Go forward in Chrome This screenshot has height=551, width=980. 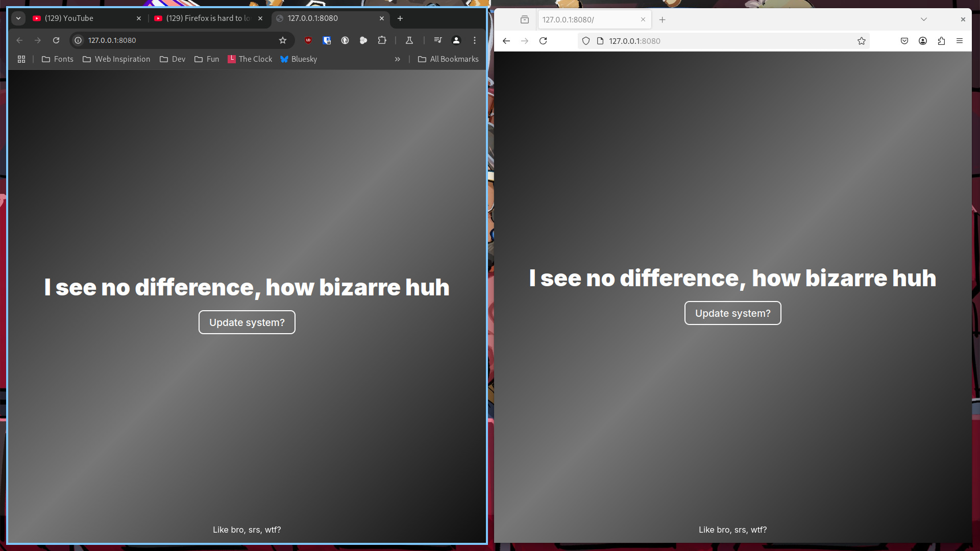click(38, 40)
